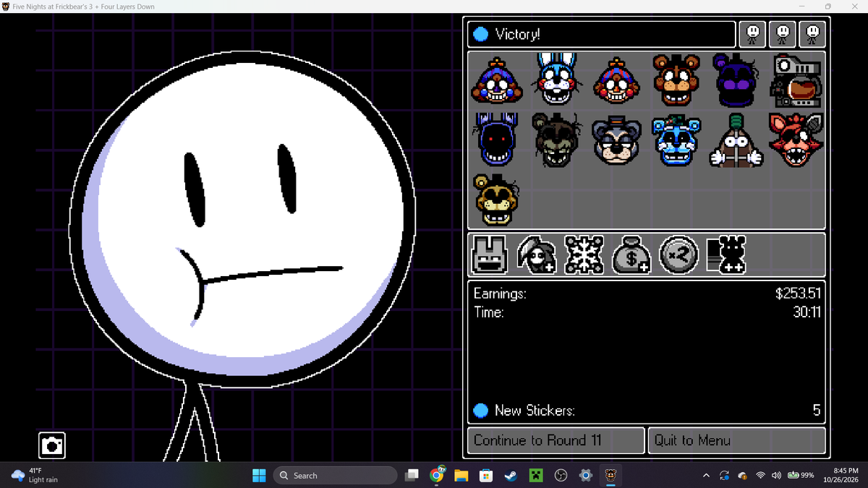
Task: Open Google Chrome from the taskbar
Action: [437, 475]
